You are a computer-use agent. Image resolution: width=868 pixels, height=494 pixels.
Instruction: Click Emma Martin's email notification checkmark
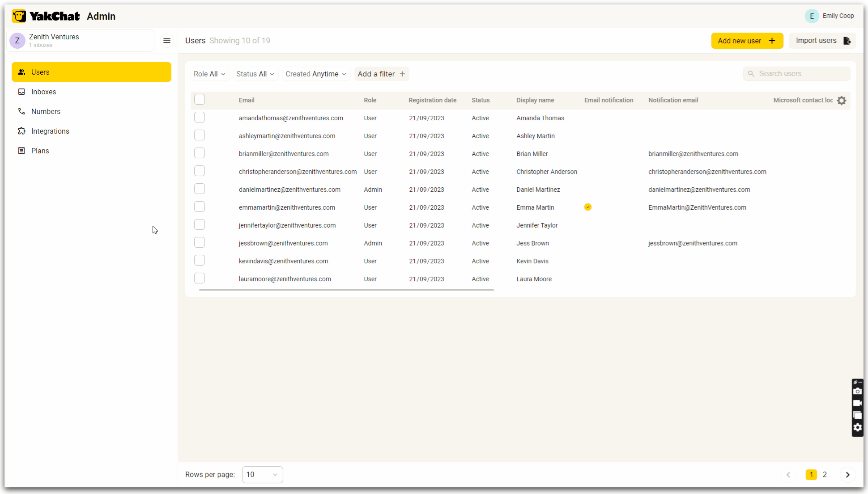pyautogui.click(x=588, y=207)
